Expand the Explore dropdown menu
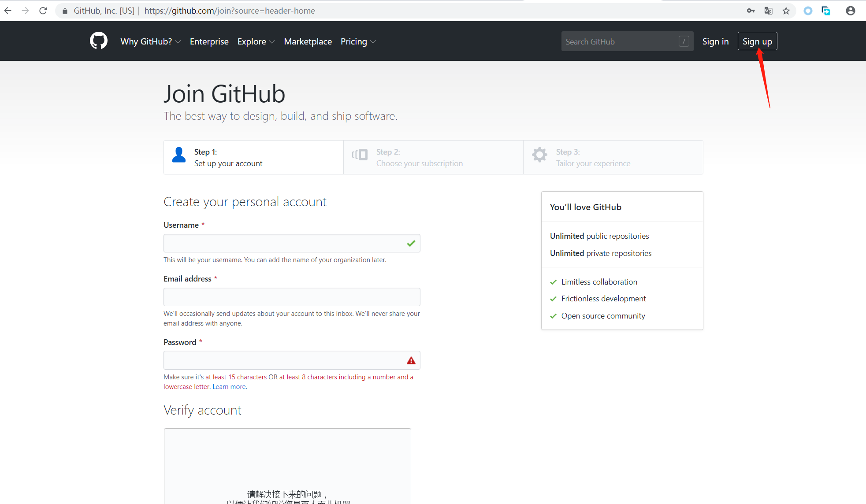 point(256,41)
